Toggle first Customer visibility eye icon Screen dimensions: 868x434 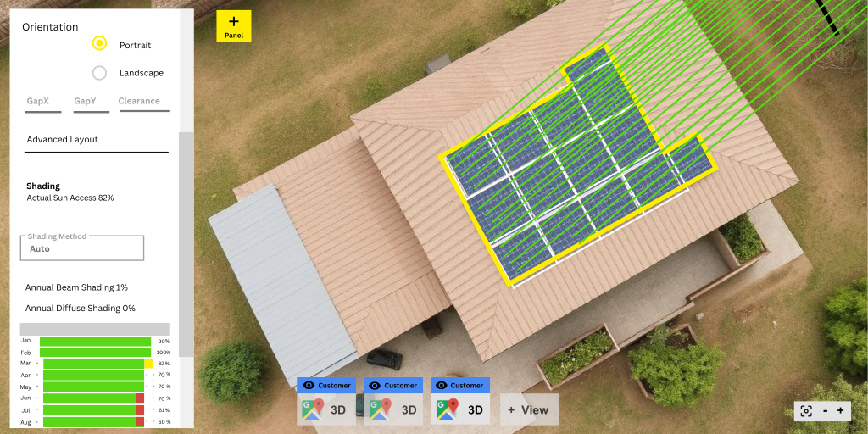pyautogui.click(x=309, y=386)
